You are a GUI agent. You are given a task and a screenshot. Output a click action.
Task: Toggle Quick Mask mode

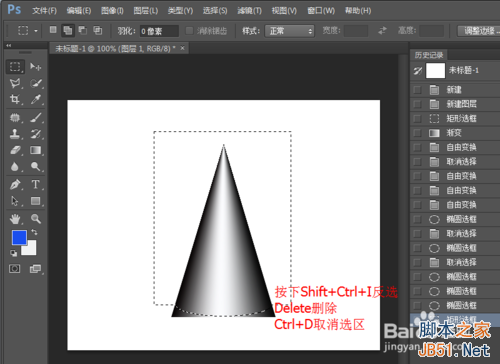pyautogui.click(x=15, y=269)
